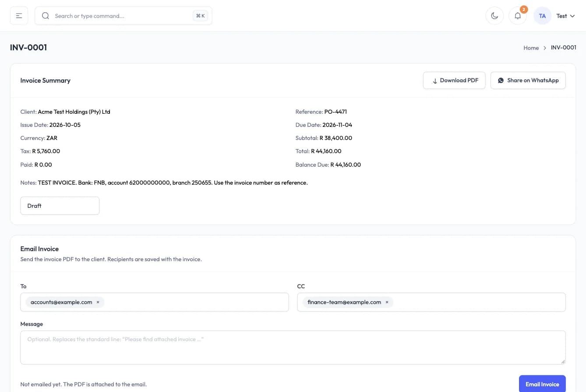Click issue date 2026-10-05
The height and width of the screenshot is (392, 586).
pos(65,125)
